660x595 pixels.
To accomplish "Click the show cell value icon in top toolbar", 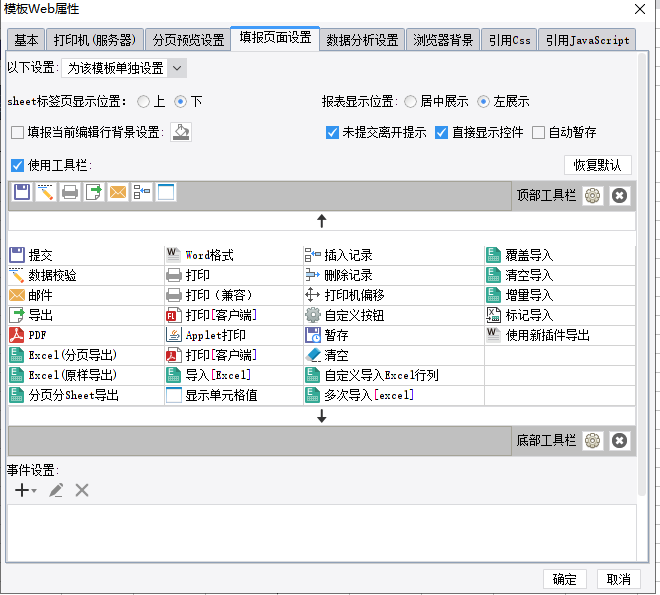I will point(166,192).
